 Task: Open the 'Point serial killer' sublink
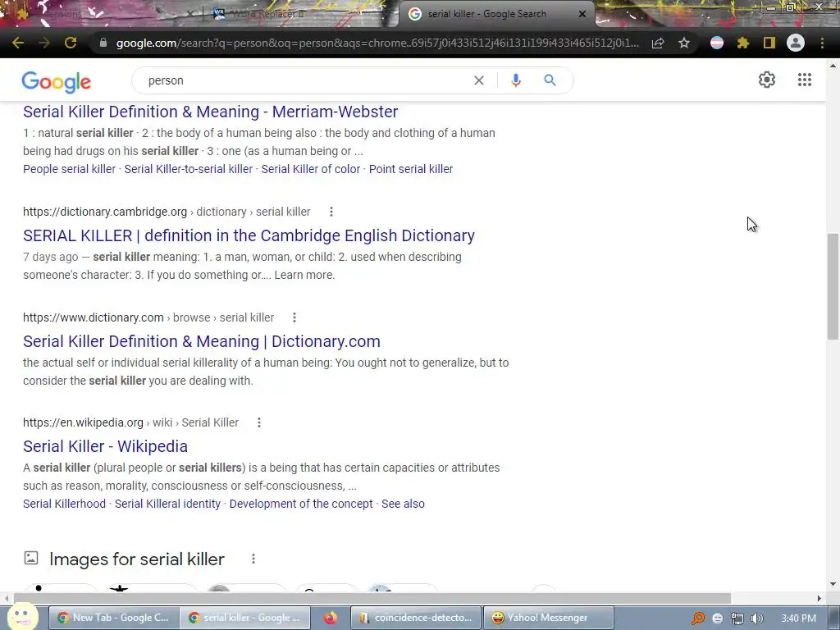click(x=411, y=169)
